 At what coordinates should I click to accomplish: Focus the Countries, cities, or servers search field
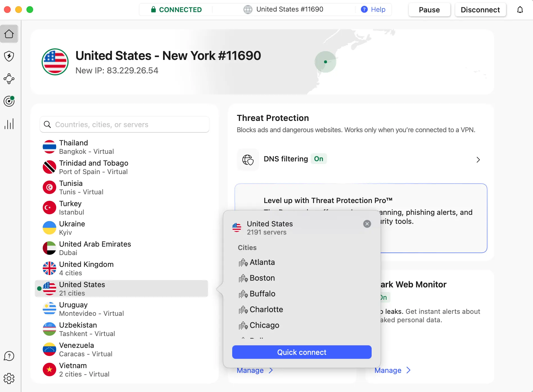[x=125, y=124]
